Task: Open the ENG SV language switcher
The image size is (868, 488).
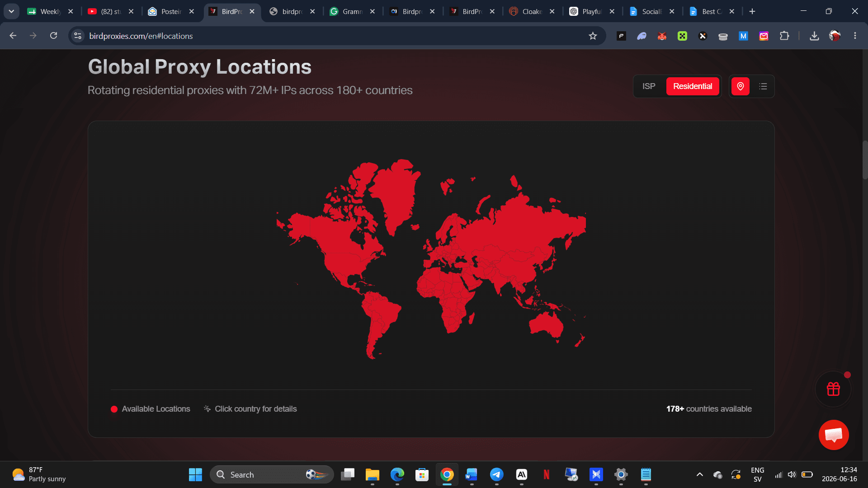Action: click(x=757, y=474)
